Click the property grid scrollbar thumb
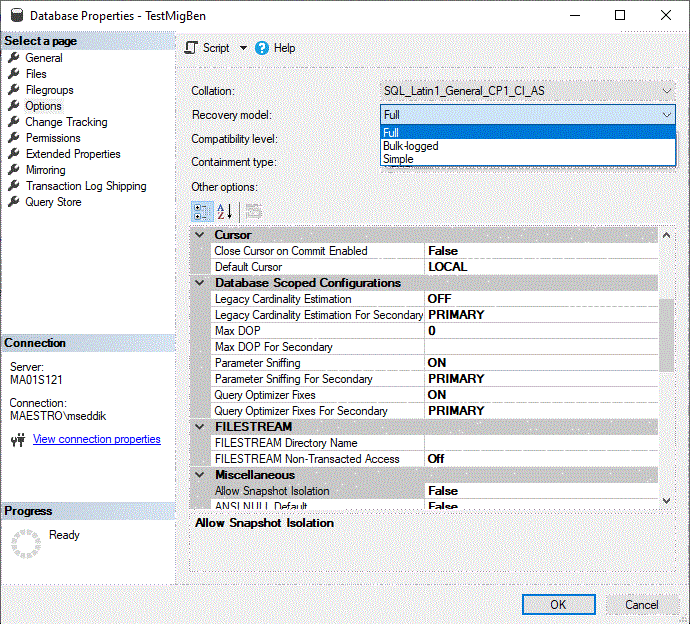 pyautogui.click(x=666, y=335)
